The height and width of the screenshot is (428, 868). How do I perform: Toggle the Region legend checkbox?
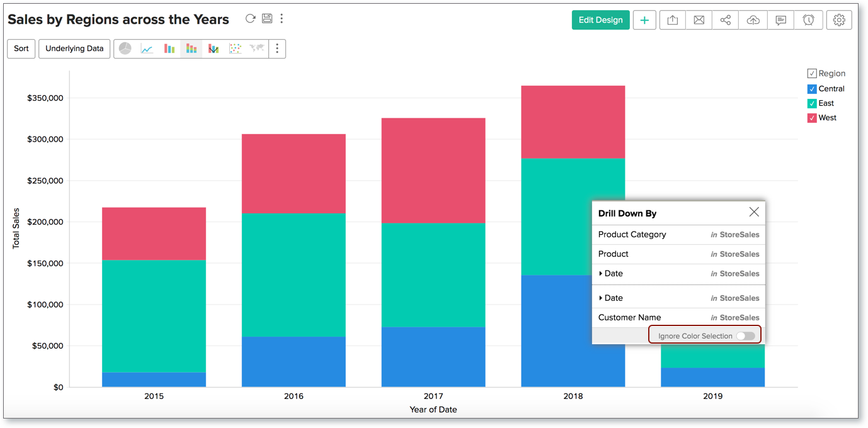click(x=812, y=74)
